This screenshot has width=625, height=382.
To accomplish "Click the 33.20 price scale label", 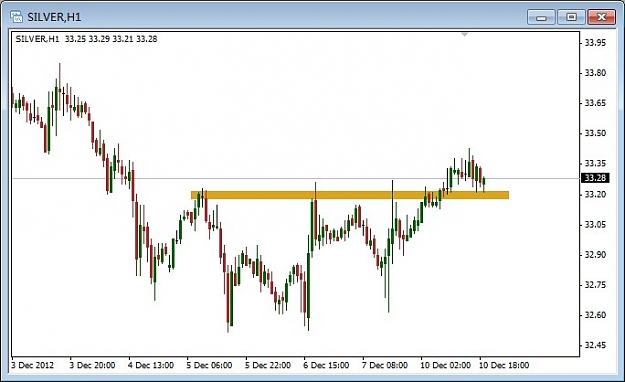I will point(595,195).
